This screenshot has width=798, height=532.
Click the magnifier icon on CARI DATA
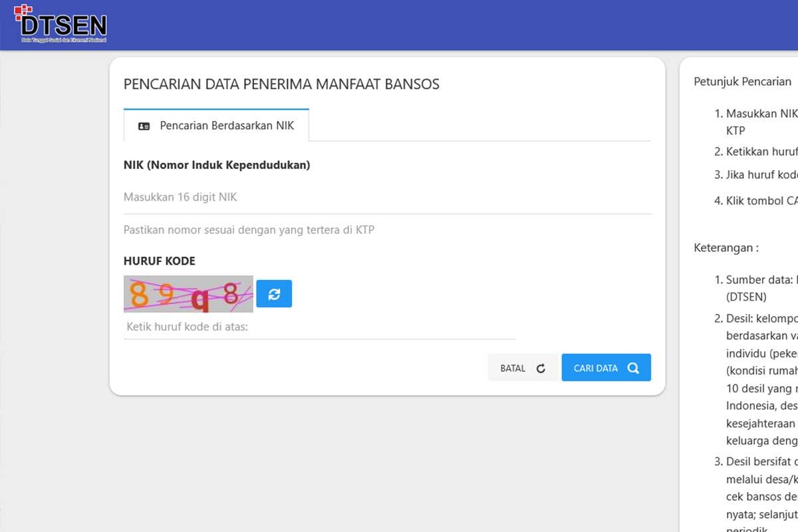tap(633, 368)
